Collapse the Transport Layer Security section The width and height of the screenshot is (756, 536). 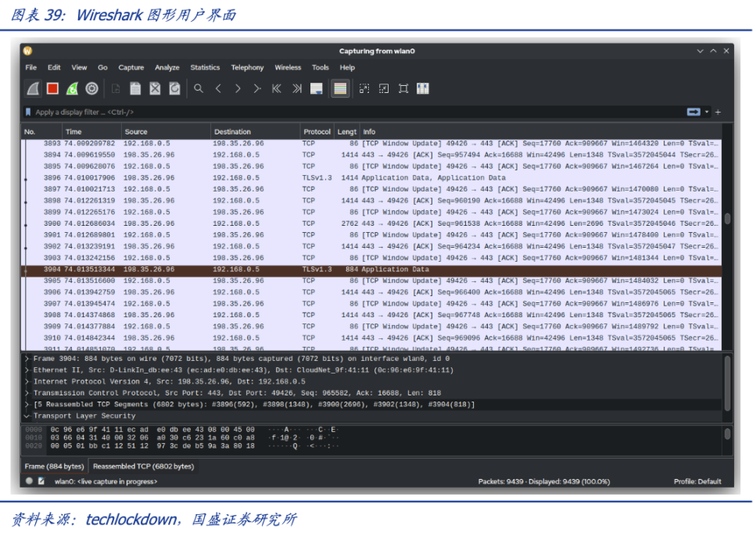(27, 416)
